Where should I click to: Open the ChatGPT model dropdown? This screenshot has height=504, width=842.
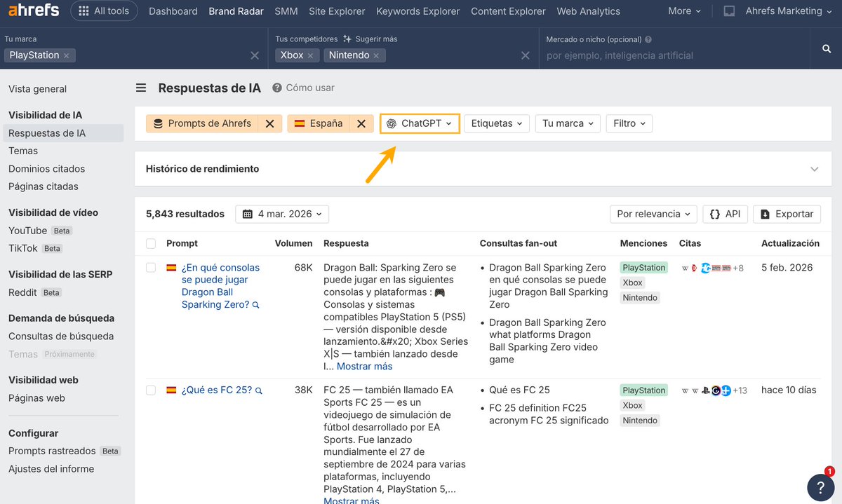pos(420,123)
